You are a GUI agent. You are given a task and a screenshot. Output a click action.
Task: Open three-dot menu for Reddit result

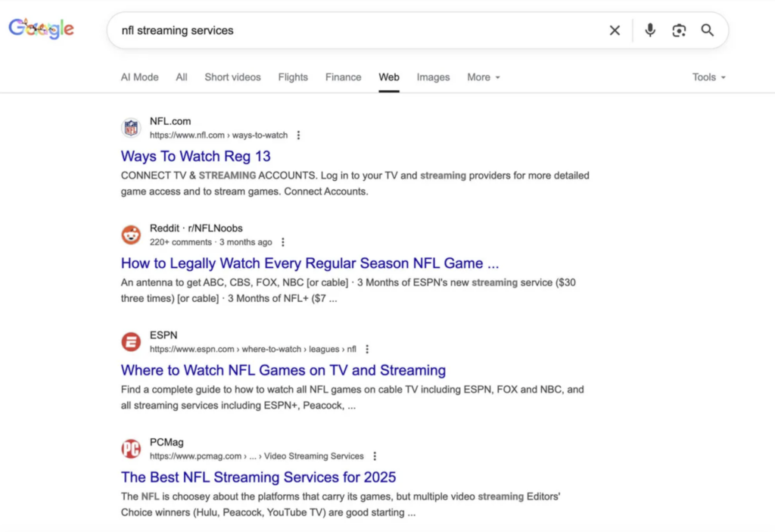click(283, 242)
